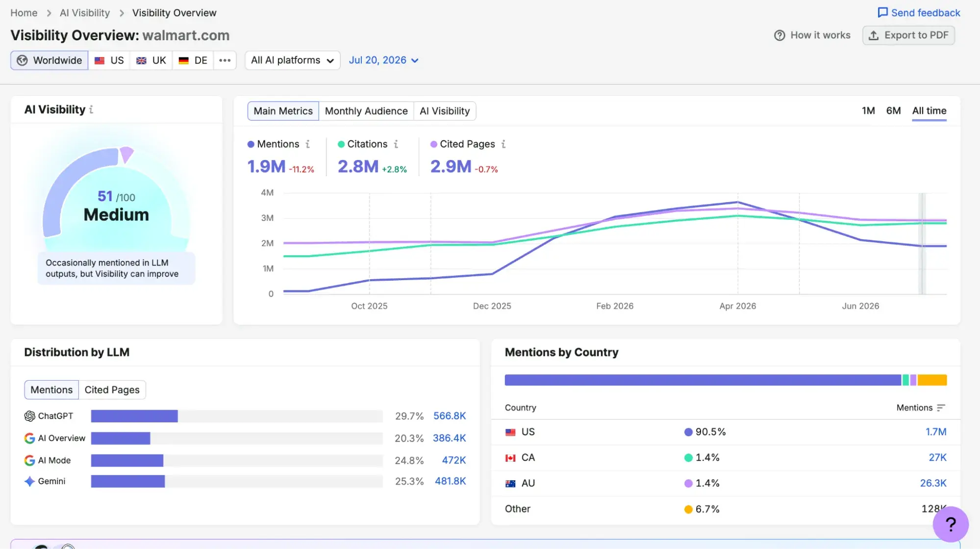
Task: Click the Mentions column sort icon
Action: point(940,408)
